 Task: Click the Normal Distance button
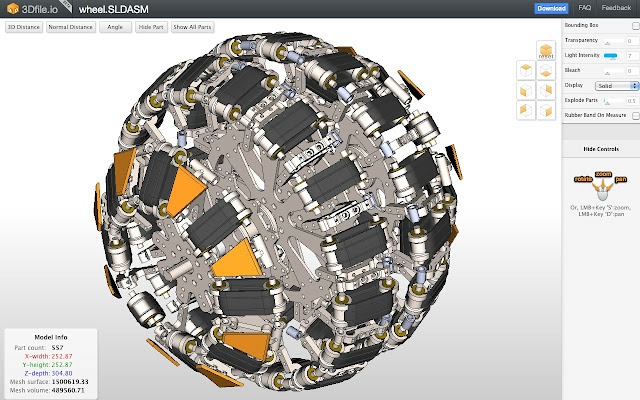69,28
